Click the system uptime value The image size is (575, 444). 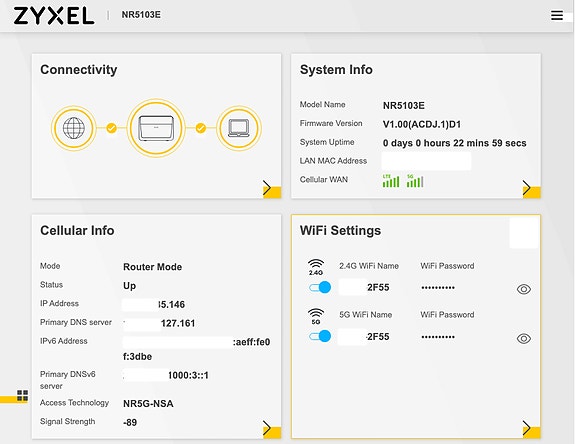click(x=454, y=143)
